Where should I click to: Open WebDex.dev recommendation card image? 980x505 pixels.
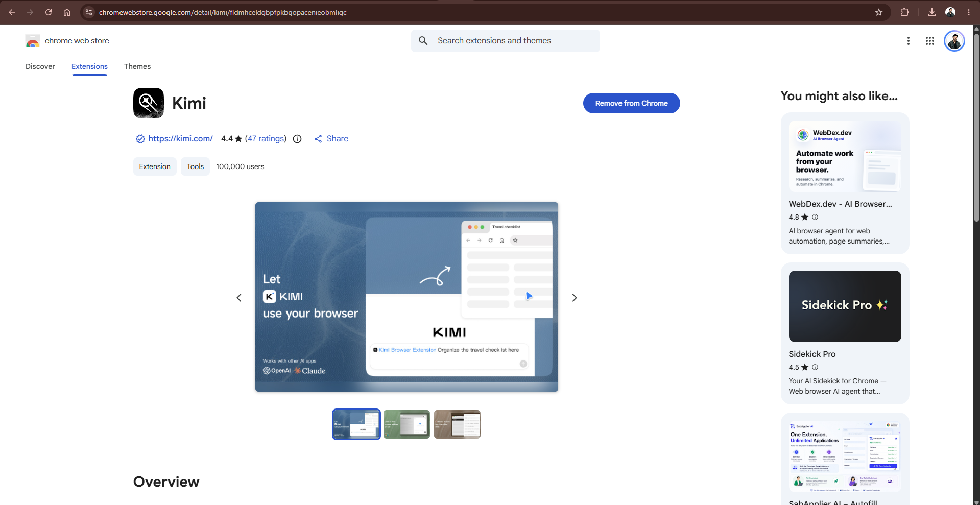845,156
